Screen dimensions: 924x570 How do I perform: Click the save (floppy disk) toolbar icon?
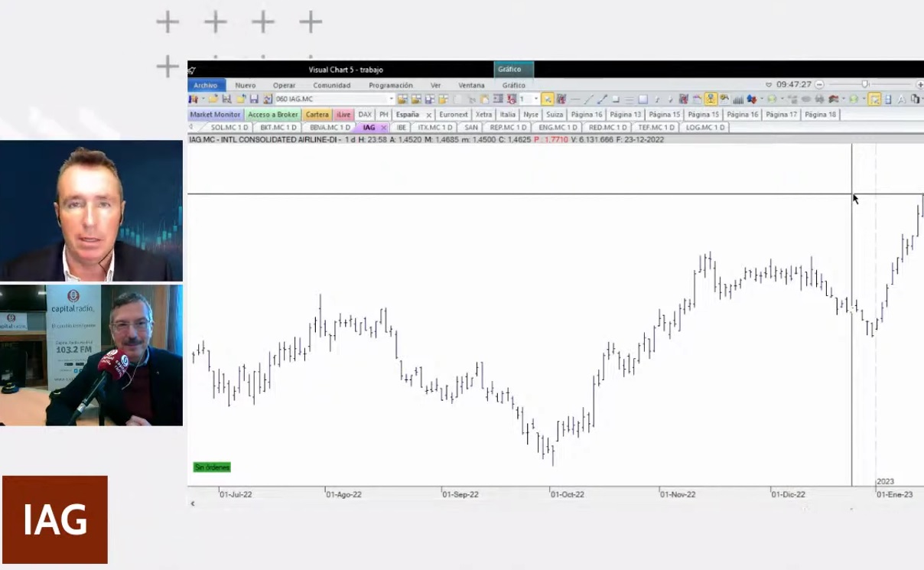tap(254, 99)
